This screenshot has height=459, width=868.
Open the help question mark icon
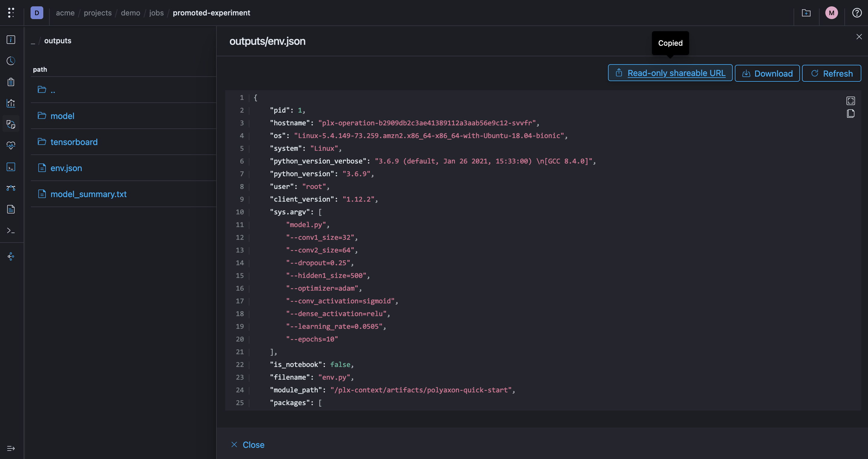(x=857, y=13)
